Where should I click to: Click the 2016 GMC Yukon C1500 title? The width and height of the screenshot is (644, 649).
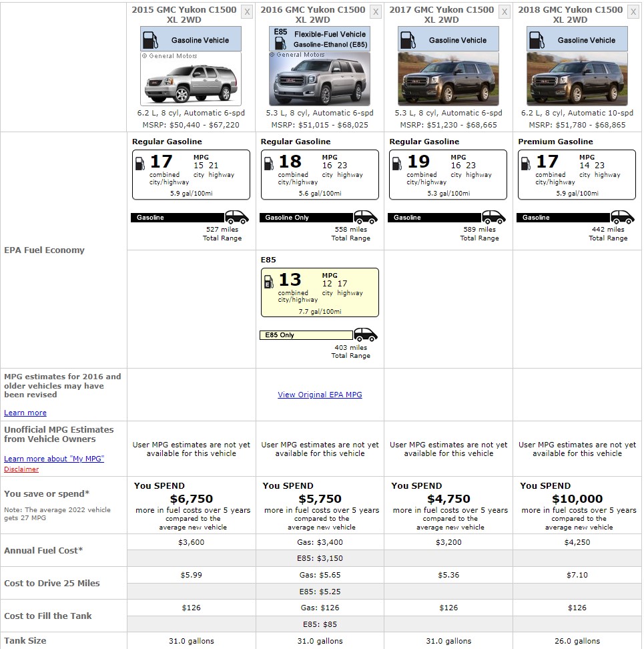[x=313, y=15]
